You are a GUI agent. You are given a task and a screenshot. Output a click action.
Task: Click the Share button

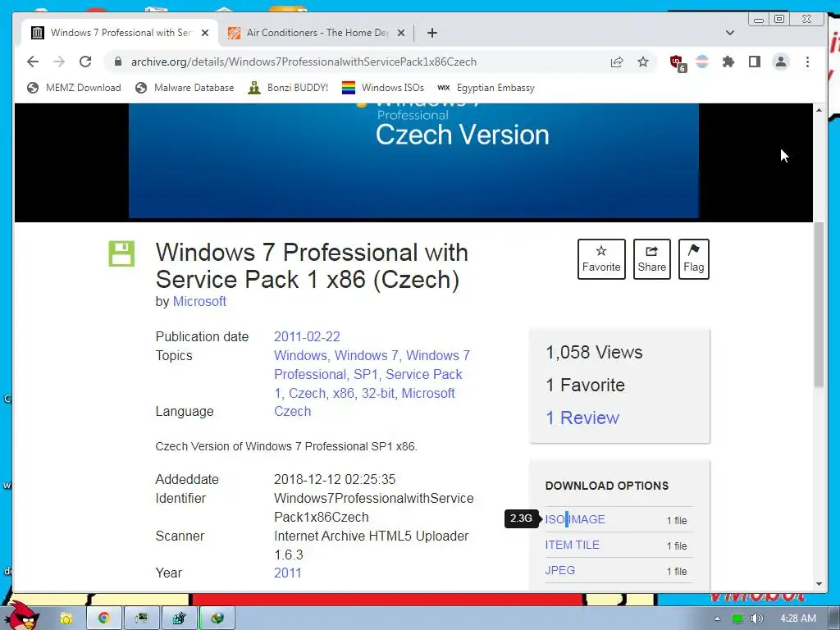coord(651,259)
